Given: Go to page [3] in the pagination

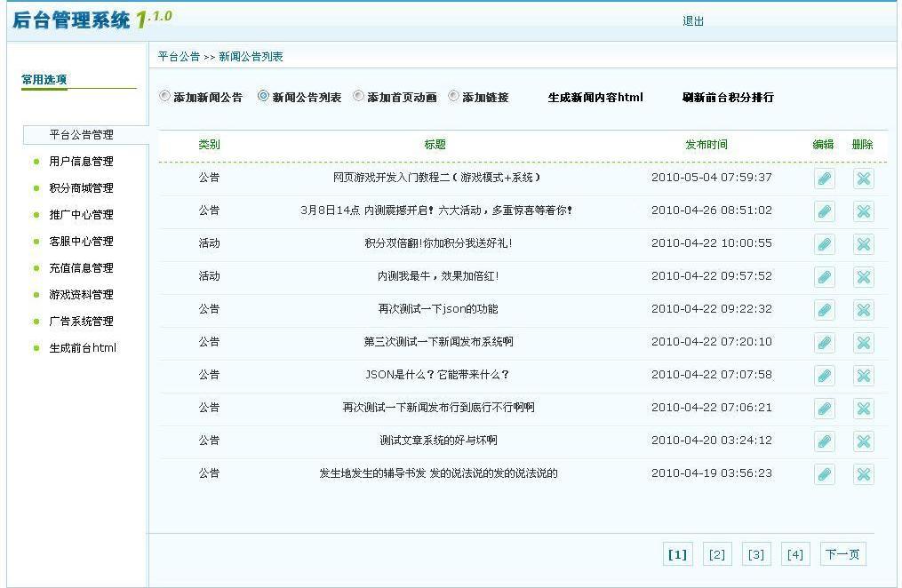Looking at the screenshot, I should (755, 553).
